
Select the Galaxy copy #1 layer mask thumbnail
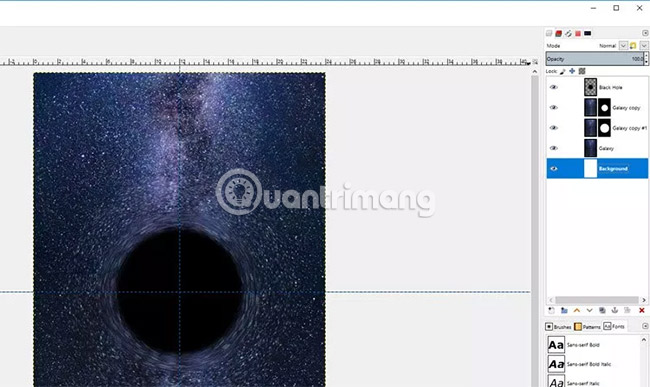point(604,128)
